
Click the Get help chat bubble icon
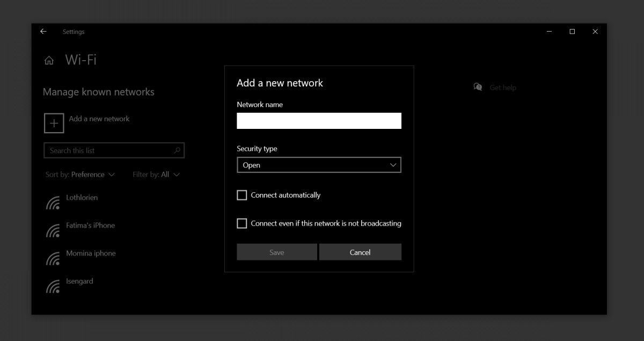tap(478, 87)
